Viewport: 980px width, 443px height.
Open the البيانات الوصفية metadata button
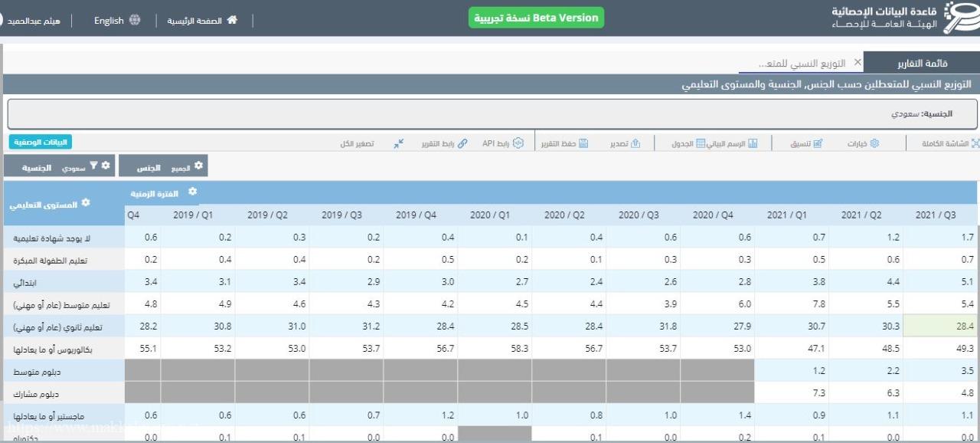tap(41, 142)
